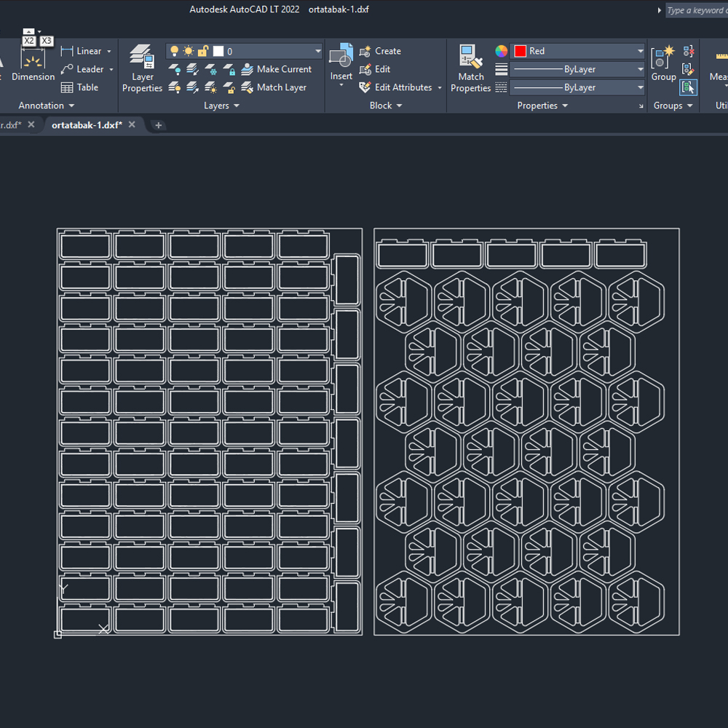The height and width of the screenshot is (728, 728).
Task: Toggle group selection on/off button
Action: pos(688,87)
